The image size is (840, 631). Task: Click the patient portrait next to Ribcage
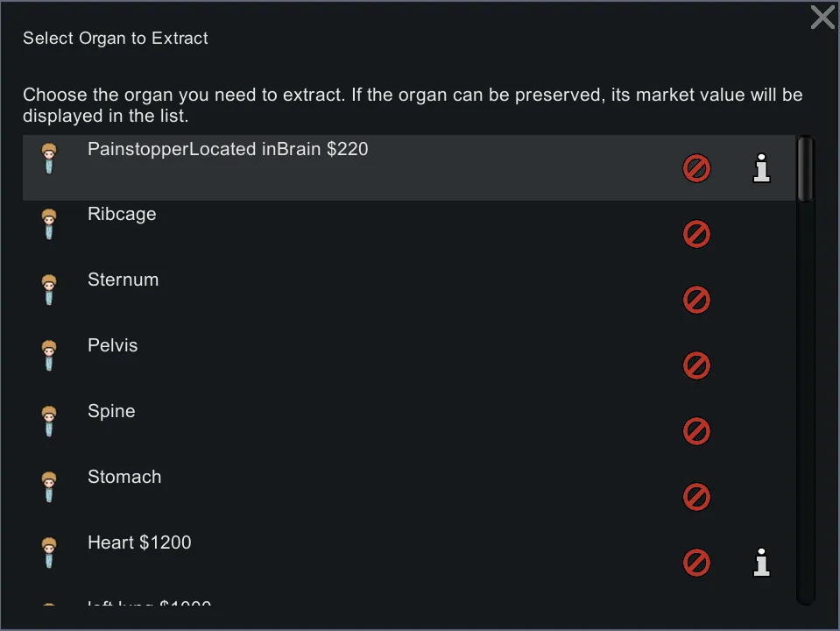(x=49, y=224)
